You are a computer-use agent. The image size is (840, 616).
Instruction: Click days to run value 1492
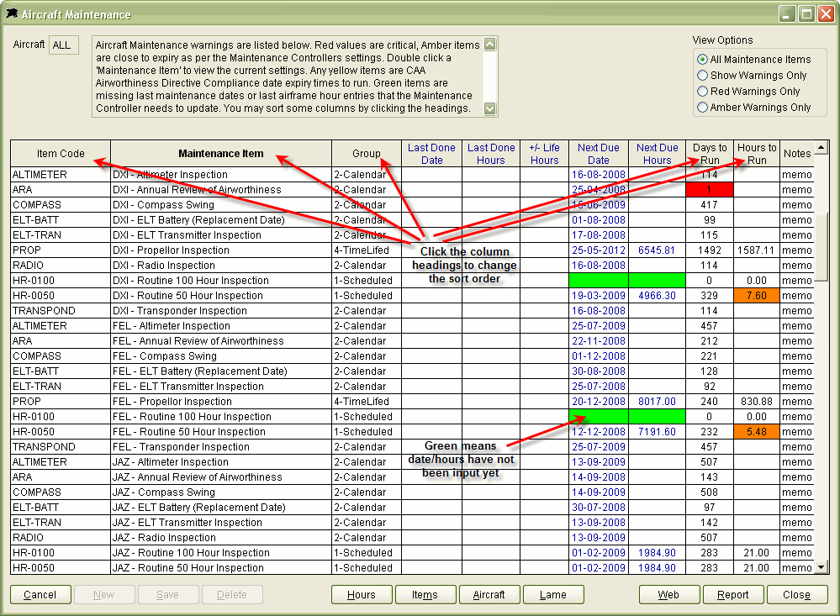(710, 250)
